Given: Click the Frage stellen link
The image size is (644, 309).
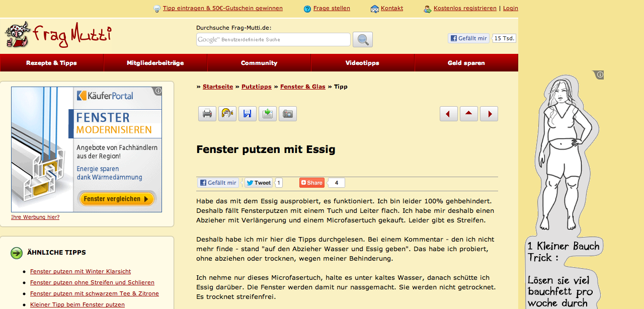Looking at the screenshot, I should (x=331, y=8).
